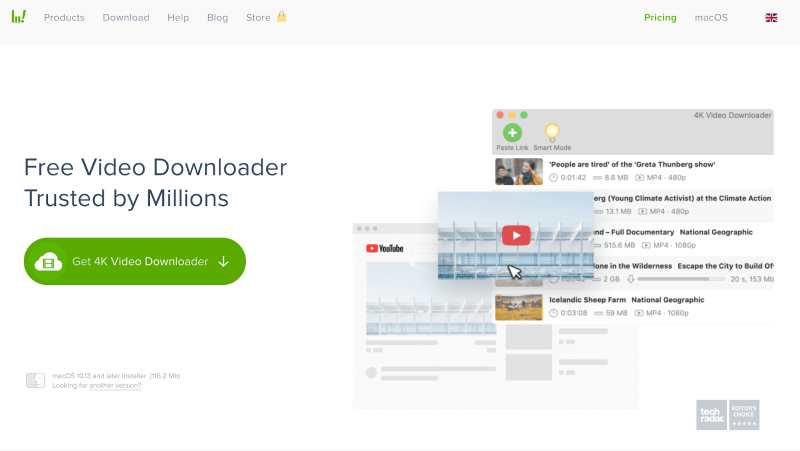The height and width of the screenshot is (451, 800).
Task: Click the Editor's Choice badge
Action: tap(744, 415)
